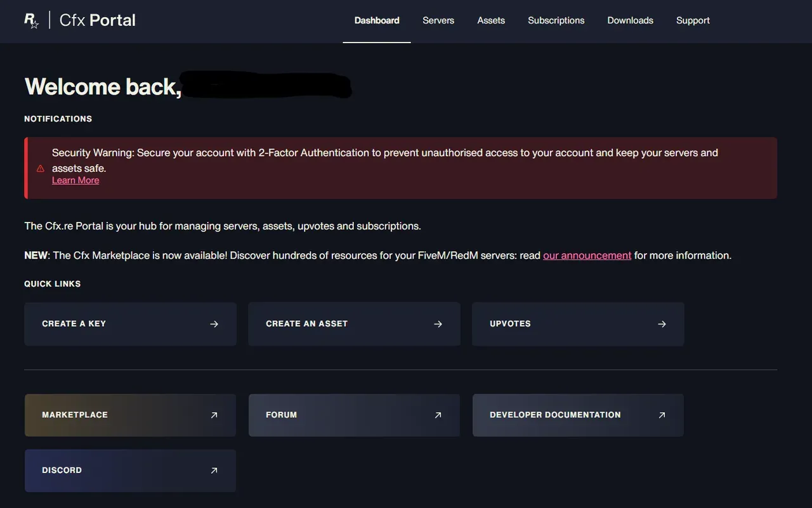Click the Create an Asset label
Image resolution: width=812 pixels, height=508 pixels.
click(307, 324)
